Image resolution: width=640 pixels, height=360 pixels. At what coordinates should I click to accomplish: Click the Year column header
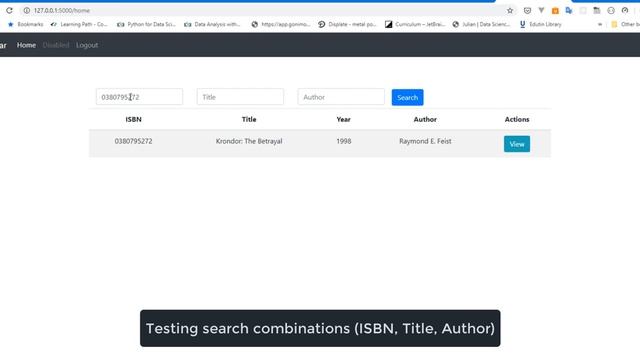343,120
